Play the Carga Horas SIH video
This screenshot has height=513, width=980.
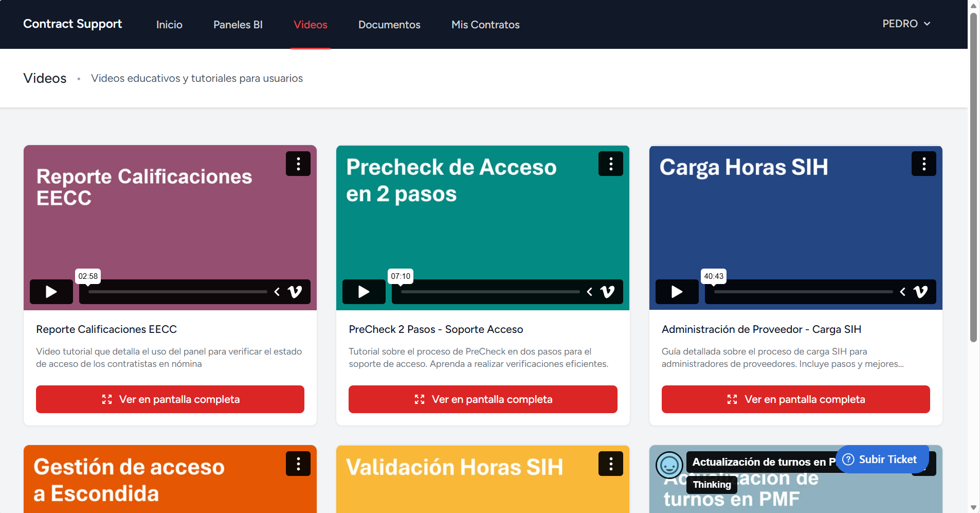pyautogui.click(x=677, y=292)
